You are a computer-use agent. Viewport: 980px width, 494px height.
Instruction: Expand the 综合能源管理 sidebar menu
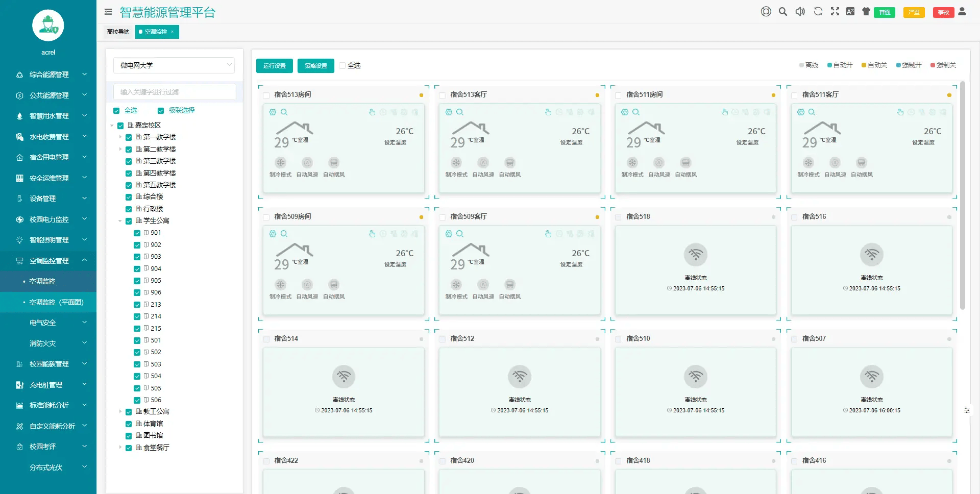pyautogui.click(x=48, y=75)
